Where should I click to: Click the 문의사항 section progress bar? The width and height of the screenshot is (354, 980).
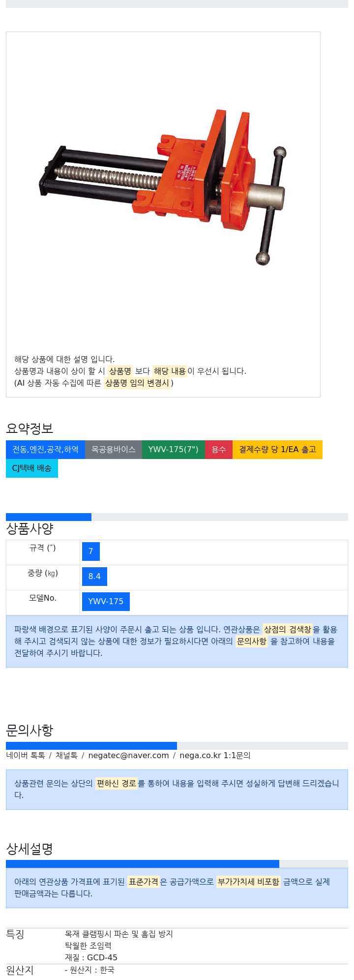[x=177, y=746]
